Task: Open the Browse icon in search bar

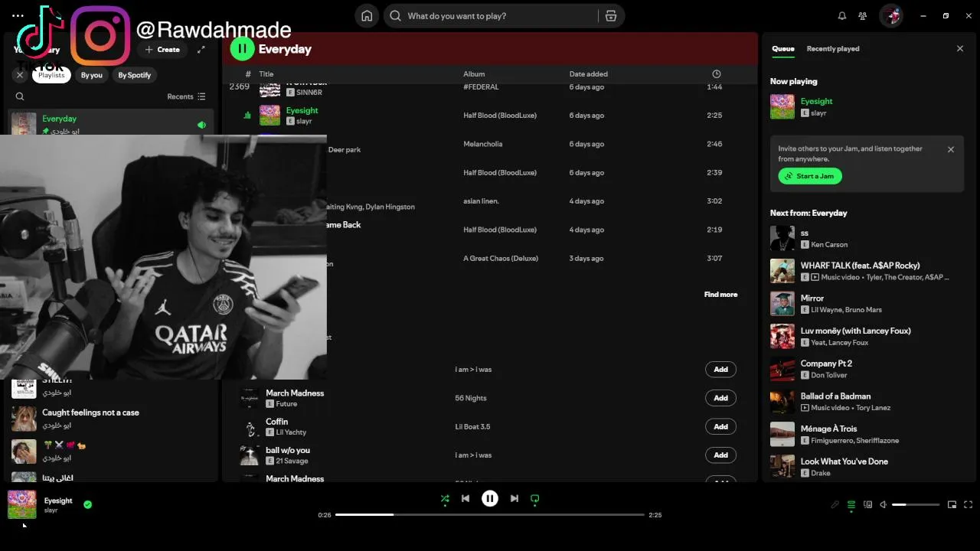Action: point(611,16)
